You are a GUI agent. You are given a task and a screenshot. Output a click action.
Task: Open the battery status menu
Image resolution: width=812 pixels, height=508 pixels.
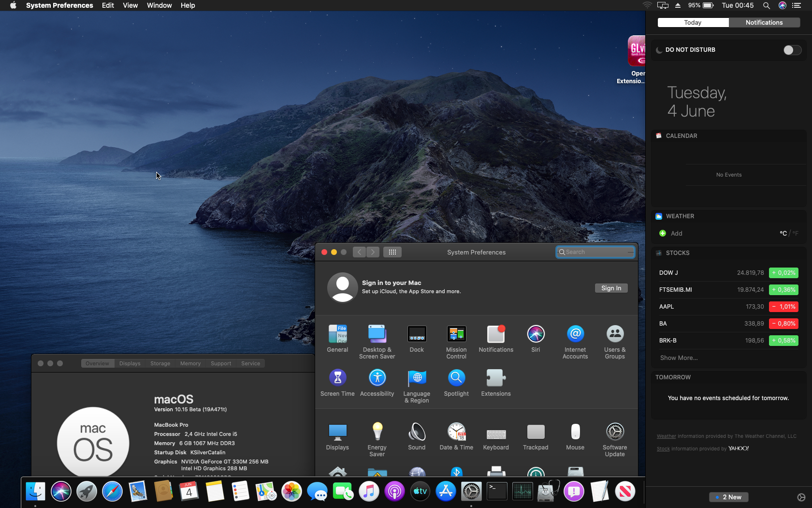[x=701, y=5]
